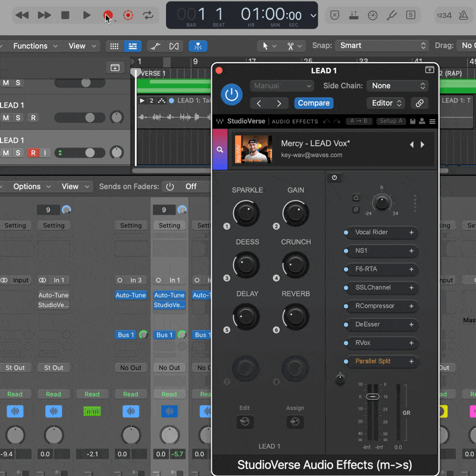This screenshot has width=476, height=476.
Task: Open the Editor view dropdown
Action: point(386,103)
